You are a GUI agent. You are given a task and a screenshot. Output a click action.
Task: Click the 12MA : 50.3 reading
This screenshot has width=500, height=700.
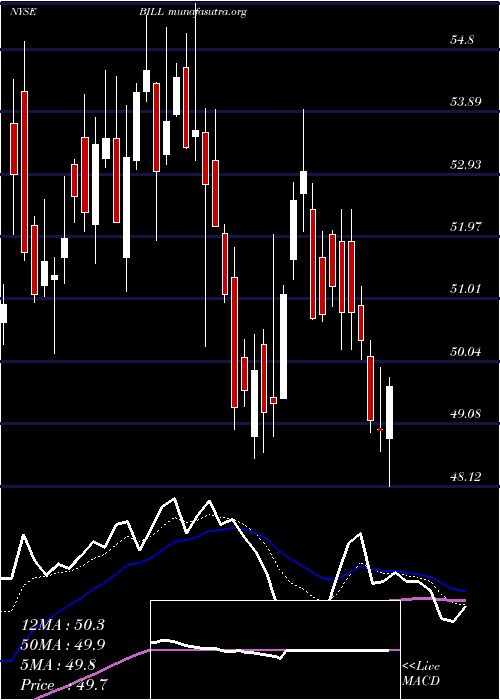(63, 625)
